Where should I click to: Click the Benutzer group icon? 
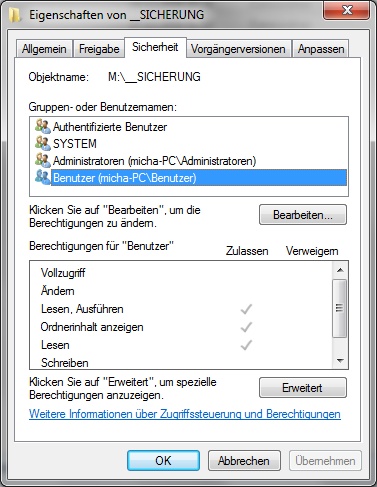click(x=43, y=177)
